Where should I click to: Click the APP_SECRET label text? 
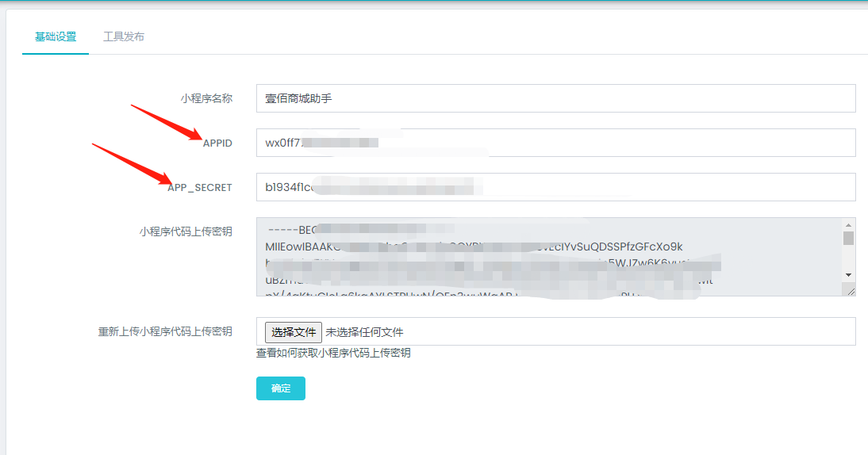point(200,187)
